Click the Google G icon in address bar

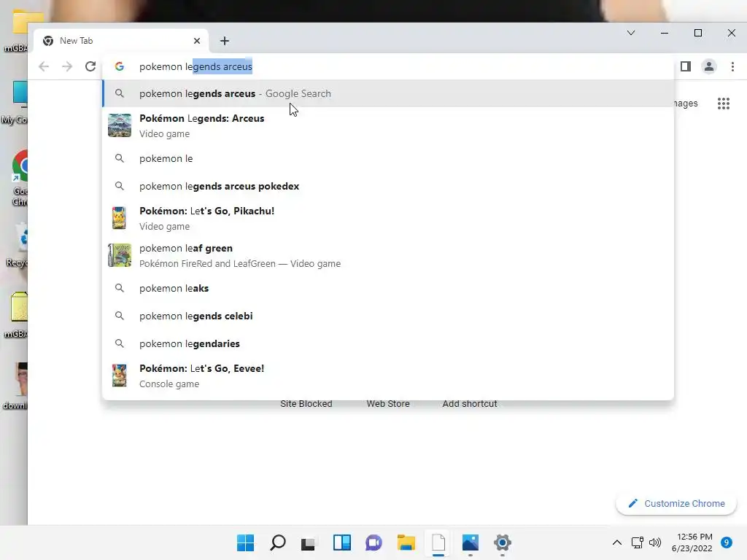point(120,66)
